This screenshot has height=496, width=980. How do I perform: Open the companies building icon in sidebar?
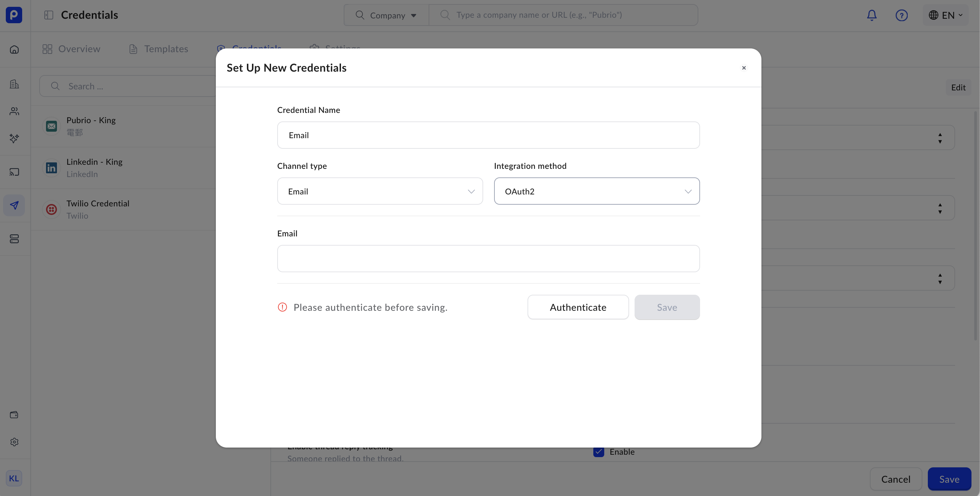(x=14, y=84)
